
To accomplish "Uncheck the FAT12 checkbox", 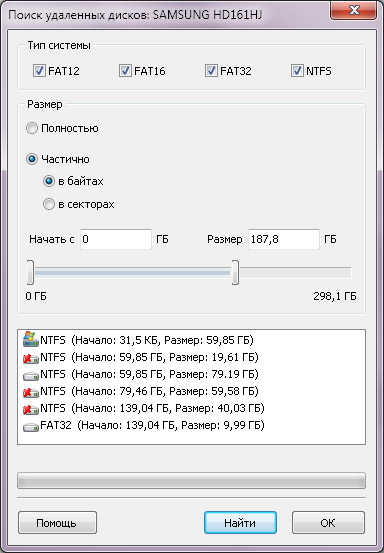I will pos(39,71).
